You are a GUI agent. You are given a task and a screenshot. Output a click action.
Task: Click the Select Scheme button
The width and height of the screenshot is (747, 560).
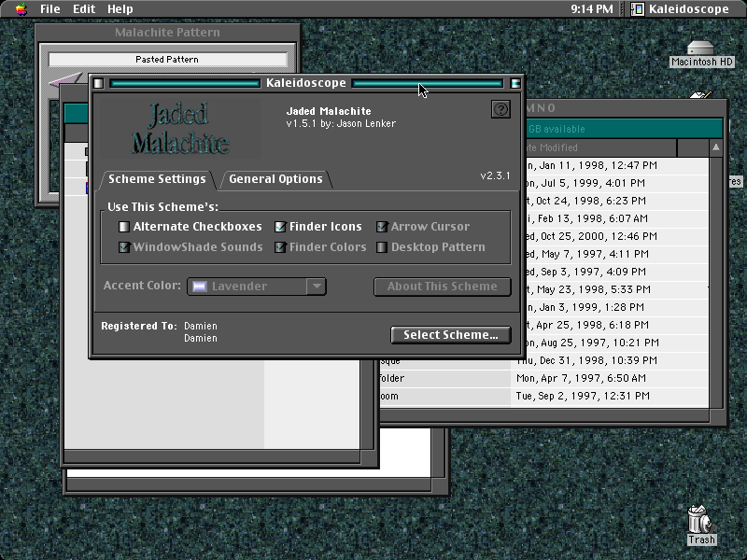(451, 335)
